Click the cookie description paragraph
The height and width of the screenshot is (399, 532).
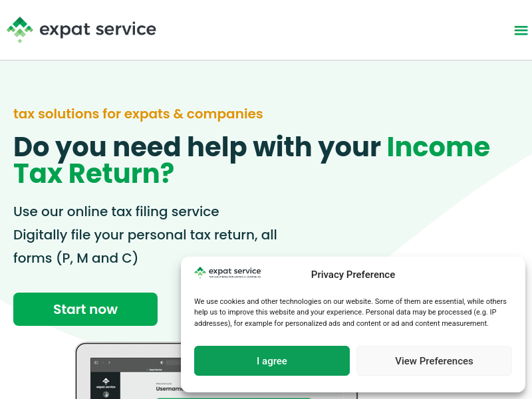click(x=350, y=312)
